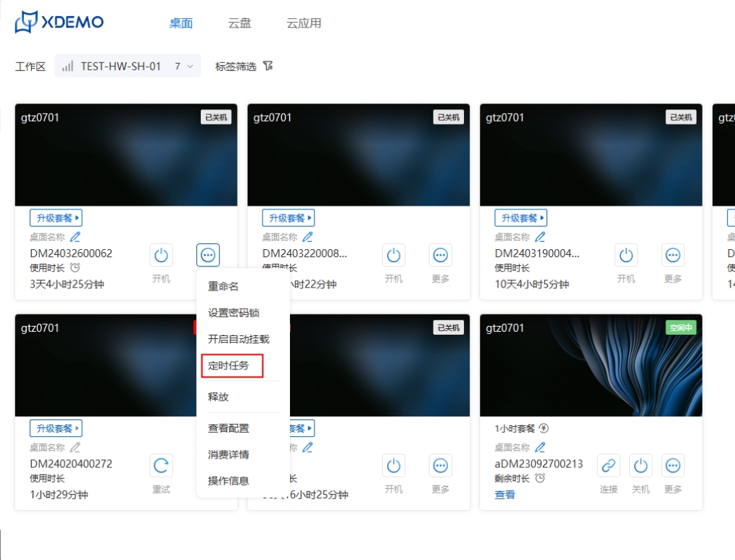Click retry icon for desktop DM24020400272
Screen dimensions: 735x560
(x=161, y=466)
